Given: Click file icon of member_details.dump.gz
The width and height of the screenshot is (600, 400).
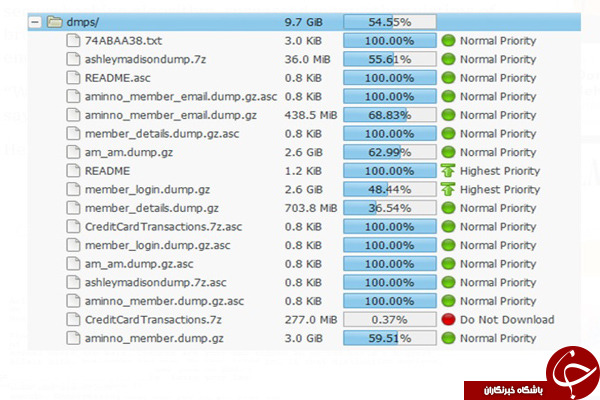Looking at the screenshot, I should pyautogui.click(x=73, y=208).
